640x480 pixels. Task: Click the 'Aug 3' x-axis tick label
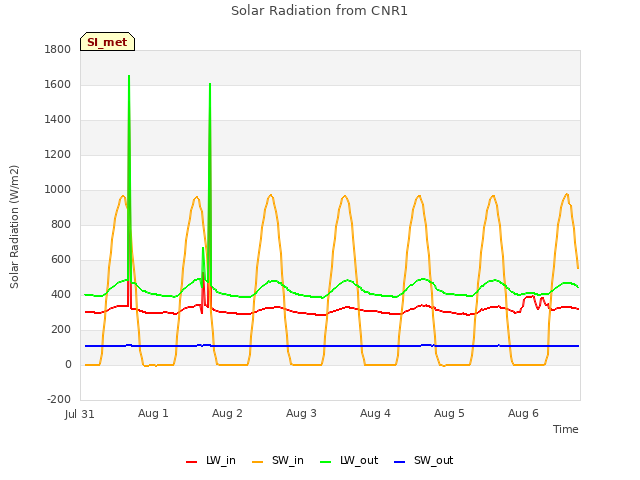tap(301, 413)
